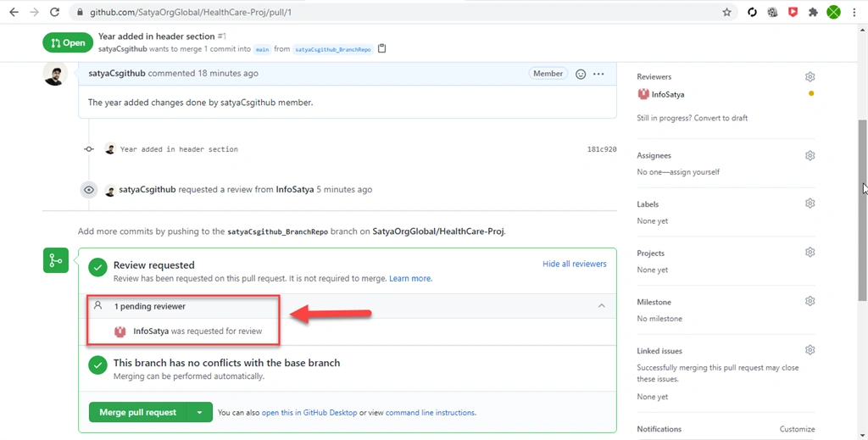Click the satyaCsgithub_BranchRepo head branch label

[x=332, y=49]
